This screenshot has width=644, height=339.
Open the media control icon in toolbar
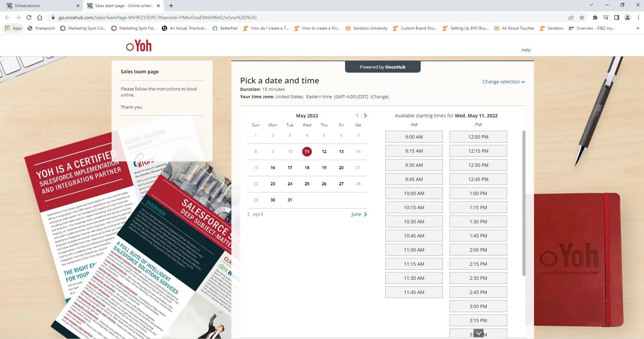[606, 17]
